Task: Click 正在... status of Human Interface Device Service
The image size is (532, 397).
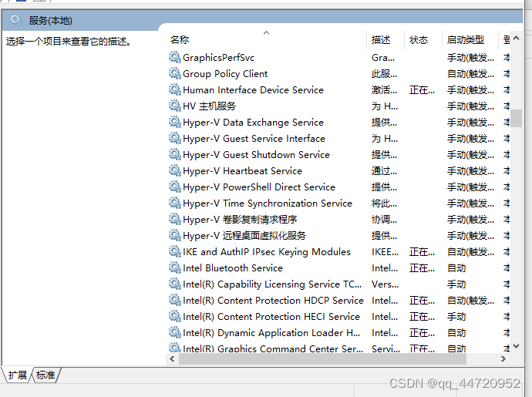Action: click(x=422, y=90)
